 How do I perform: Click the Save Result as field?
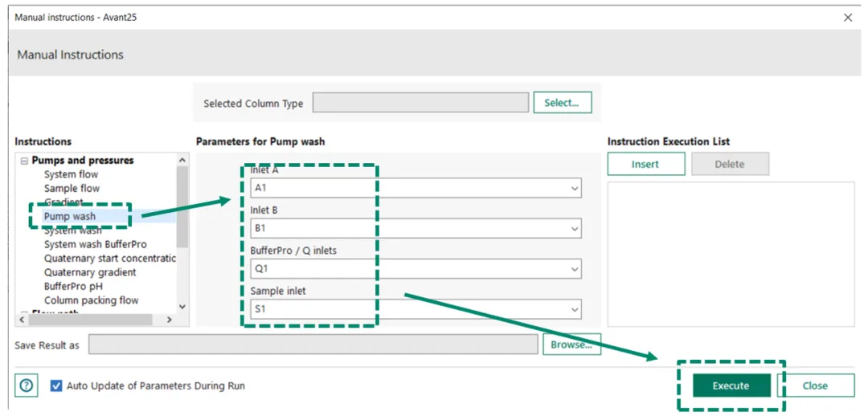pyautogui.click(x=313, y=345)
